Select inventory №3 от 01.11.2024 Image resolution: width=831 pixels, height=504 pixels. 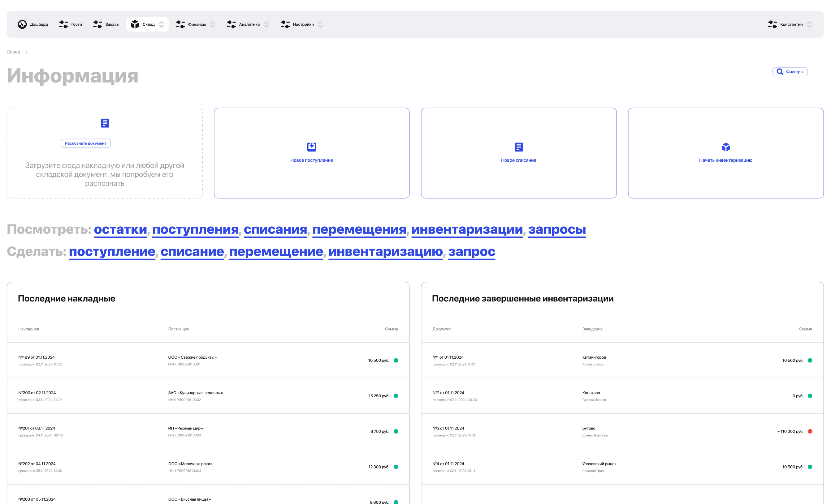448,428
